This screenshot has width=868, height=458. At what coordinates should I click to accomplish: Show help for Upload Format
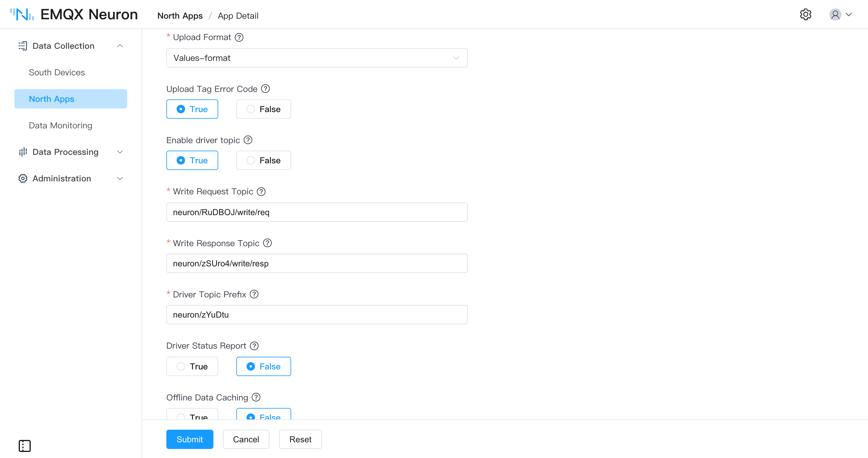point(239,37)
